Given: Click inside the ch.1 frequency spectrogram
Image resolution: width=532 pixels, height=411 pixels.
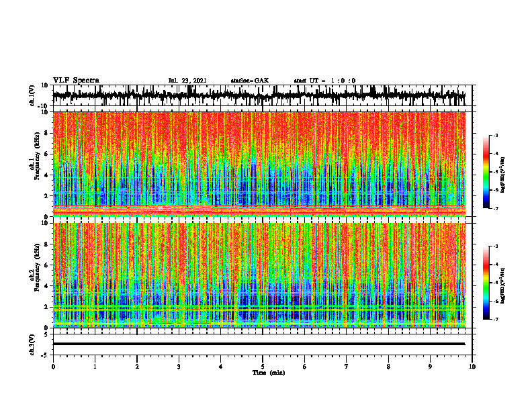Looking at the screenshot, I should pyautogui.click(x=259, y=164).
